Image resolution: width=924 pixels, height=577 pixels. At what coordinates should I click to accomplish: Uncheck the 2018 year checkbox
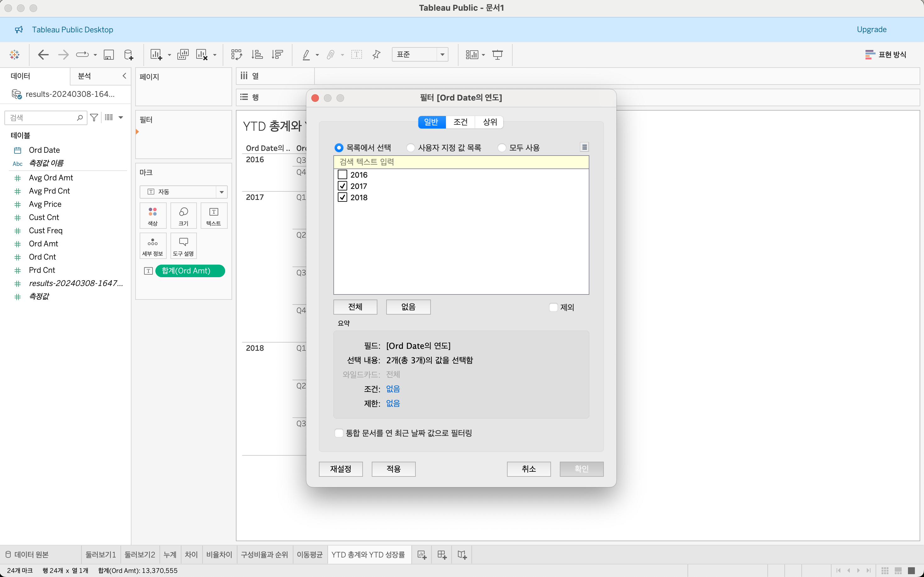(342, 197)
